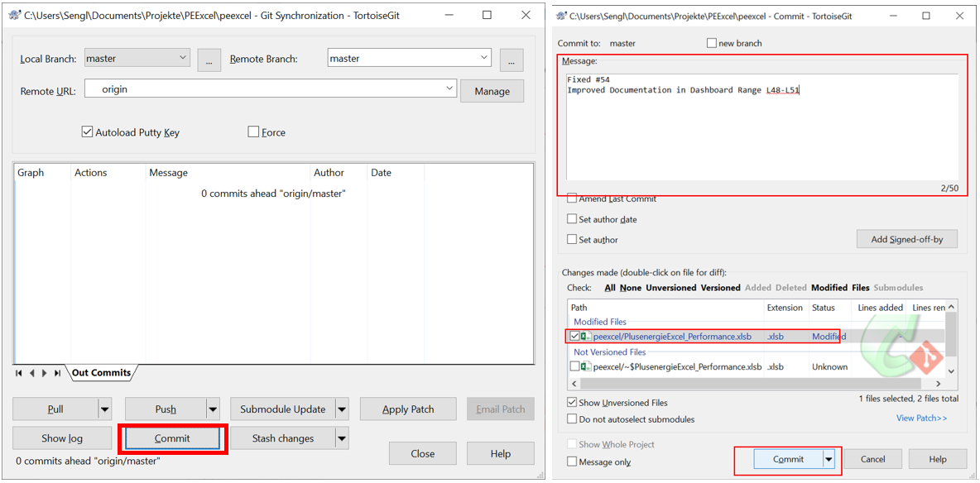Cancel the Commit dialog
This screenshot has width=980, height=483.
pyautogui.click(x=872, y=459)
